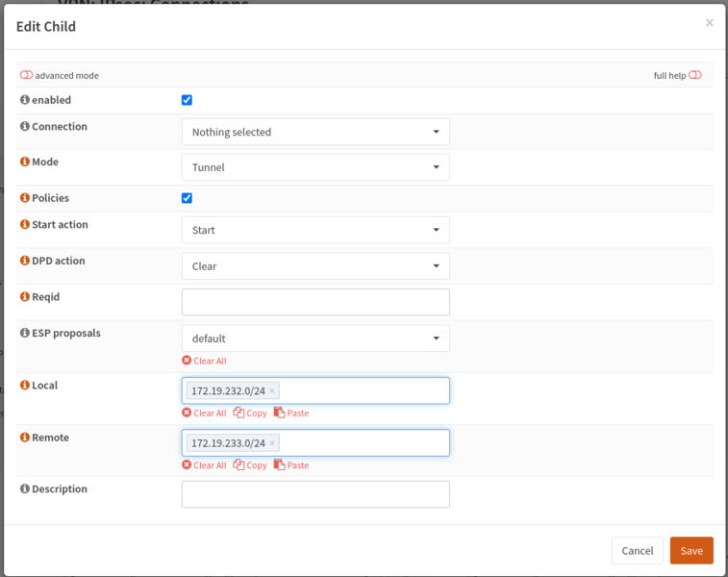Remove 172.19.232.0/24 tag from Local
The image size is (728, 577).
(x=272, y=390)
